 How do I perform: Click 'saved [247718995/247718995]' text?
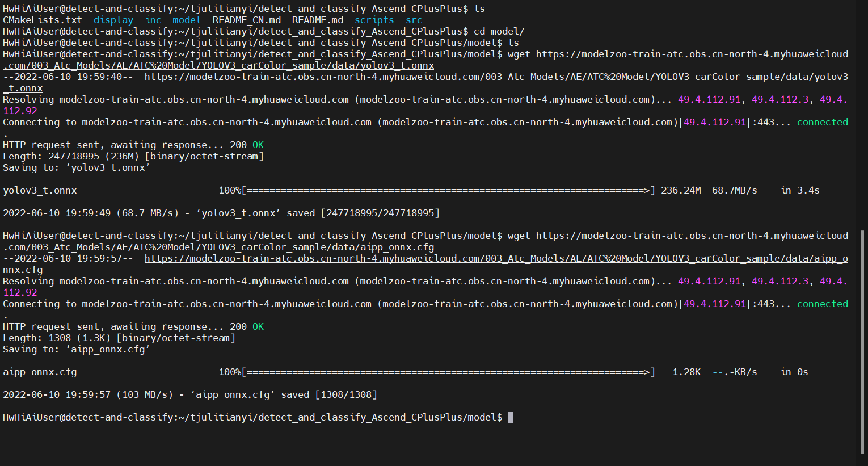[x=363, y=213]
